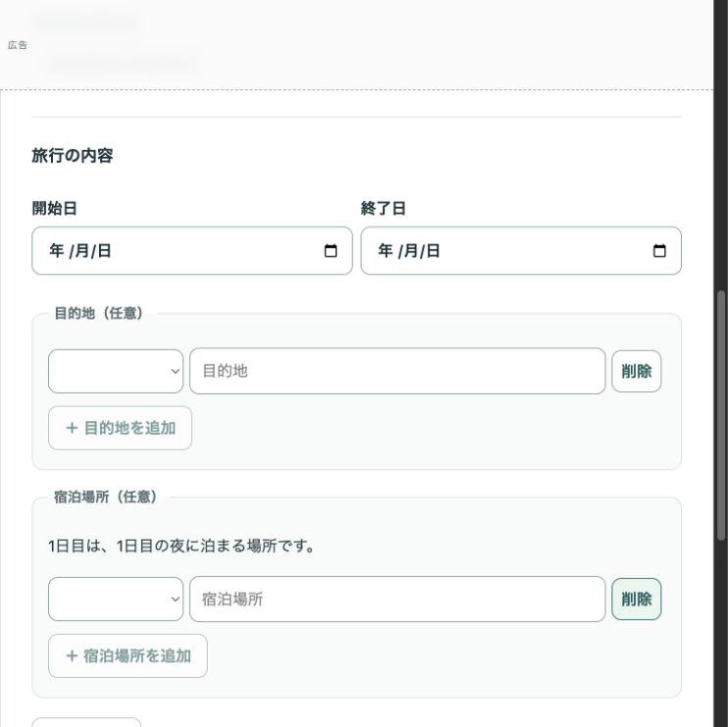The height and width of the screenshot is (727, 728).
Task: Open the 開始日 calendar picker icon
Action: (x=330, y=251)
